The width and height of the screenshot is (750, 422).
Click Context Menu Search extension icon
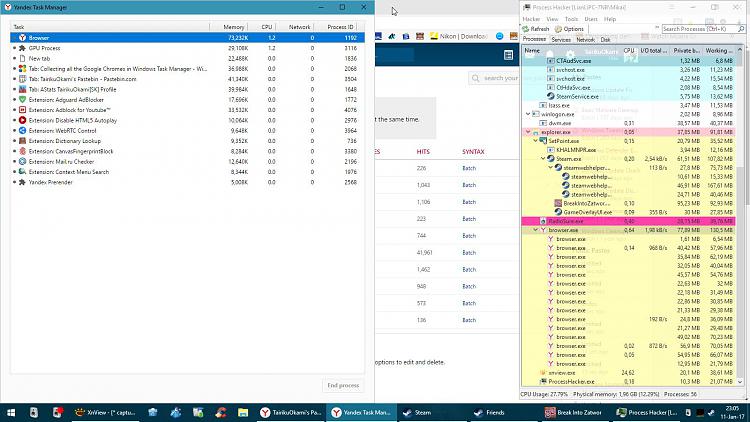(22, 172)
